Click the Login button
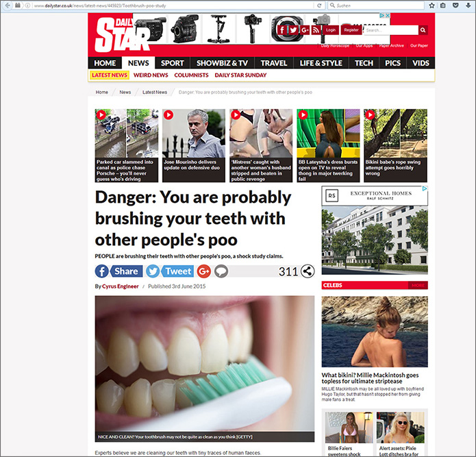 click(x=331, y=30)
